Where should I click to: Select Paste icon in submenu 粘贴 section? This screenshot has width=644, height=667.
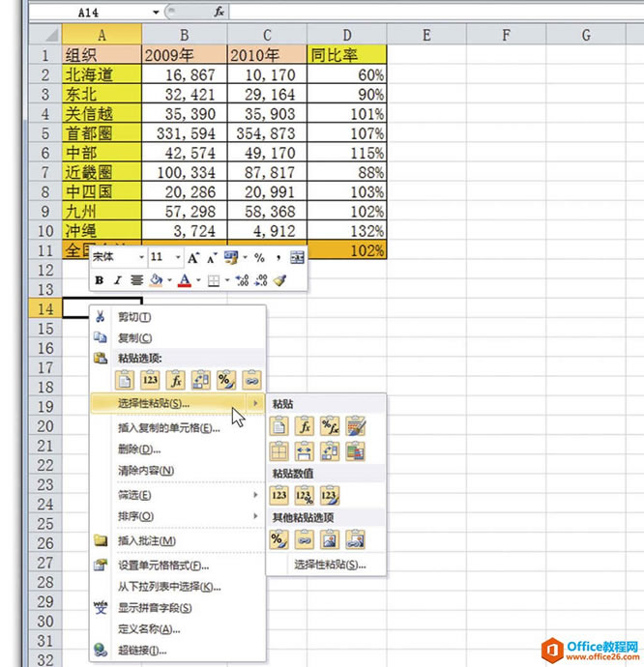279,426
